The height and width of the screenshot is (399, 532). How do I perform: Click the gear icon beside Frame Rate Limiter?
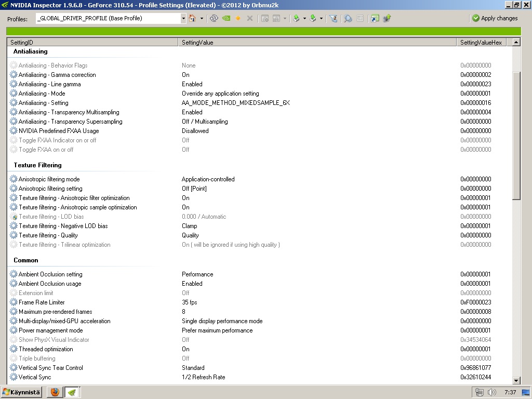pos(13,302)
